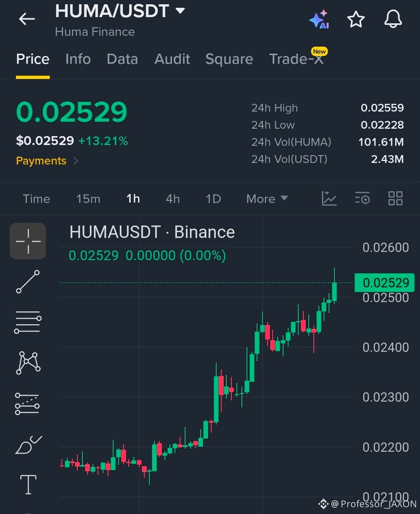This screenshot has width=420, height=514.
Task: Open Payments category chevron
Action: 76,161
